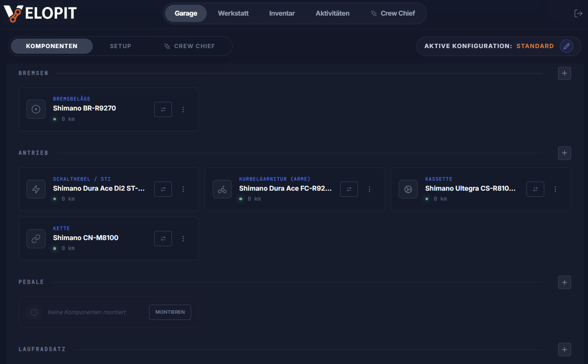Swap the Dura Ace Kurbelgarnitur component
This screenshot has width=588, height=364.
pyautogui.click(x=349, y=189)
